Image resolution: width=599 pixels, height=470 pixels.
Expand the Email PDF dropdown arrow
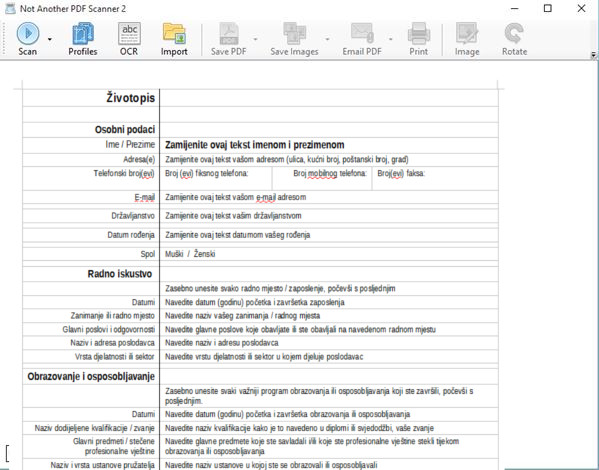pyautogui.click(x=390, y=39)
